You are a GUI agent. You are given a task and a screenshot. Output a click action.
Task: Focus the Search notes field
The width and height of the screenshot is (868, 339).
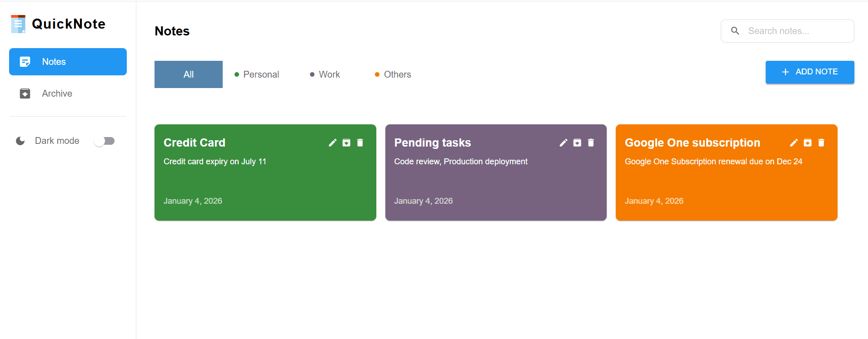tap(795, 31)
